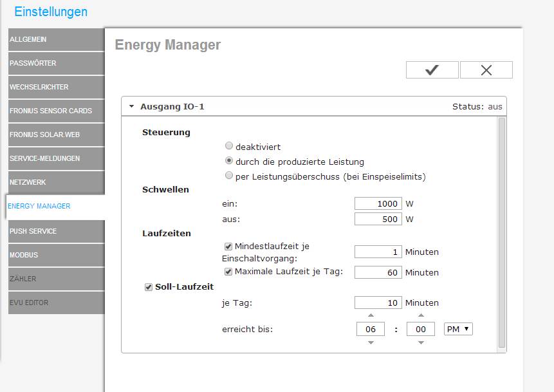The height and width of the screenshot is (392, 554).
Task: Edit the Mindestlaufzeit minutes field
Action: [378, 252]
